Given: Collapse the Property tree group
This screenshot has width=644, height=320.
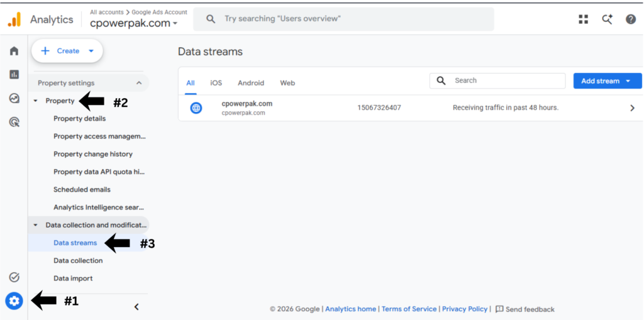Looking at the screenshot, I should [x=35, y=101].
